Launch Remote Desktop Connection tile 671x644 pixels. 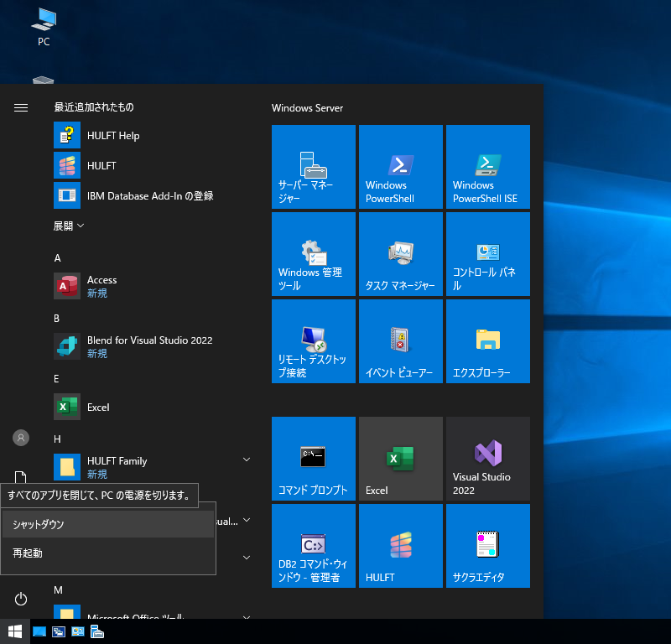[313, 341]
